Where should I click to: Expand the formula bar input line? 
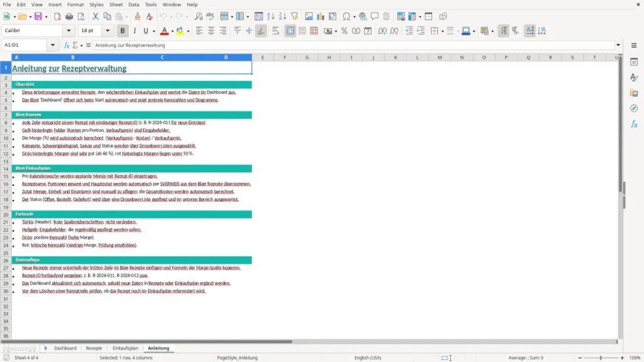[x=618, y=45]
